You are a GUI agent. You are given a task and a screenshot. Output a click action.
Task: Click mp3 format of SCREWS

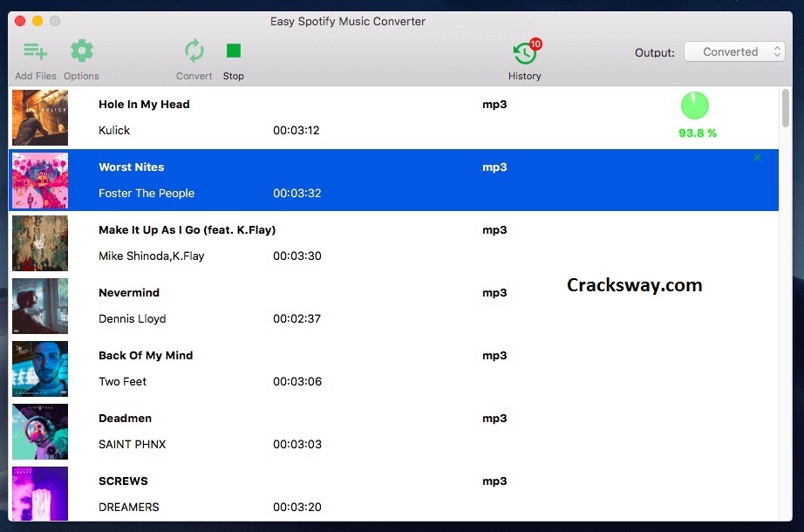(x=494, y=481)
